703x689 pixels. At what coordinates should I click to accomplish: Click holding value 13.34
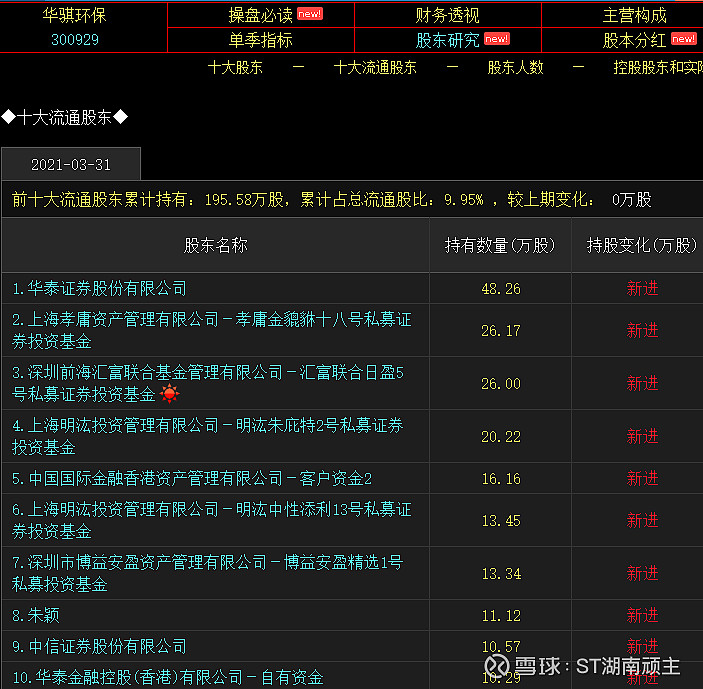pos(501,574)
